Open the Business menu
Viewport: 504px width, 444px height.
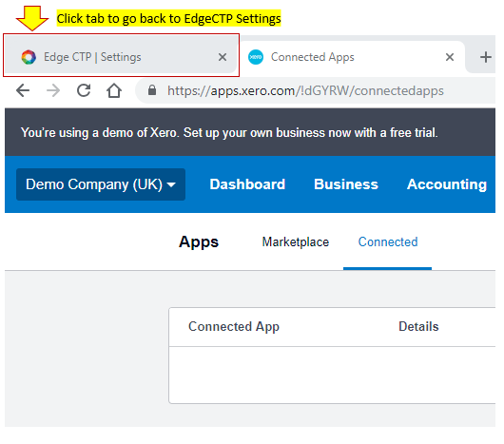tap(346, 184)
